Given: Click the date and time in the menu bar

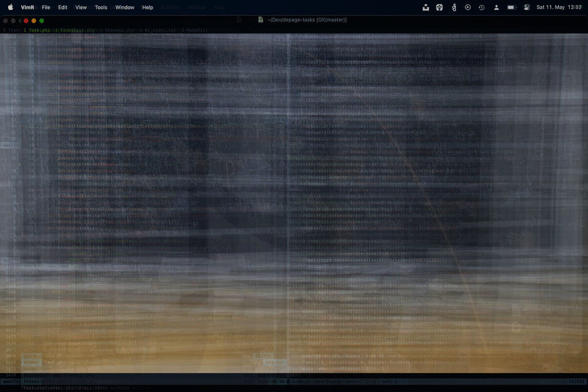Looking at the screenshot, I should coord(558,7).
